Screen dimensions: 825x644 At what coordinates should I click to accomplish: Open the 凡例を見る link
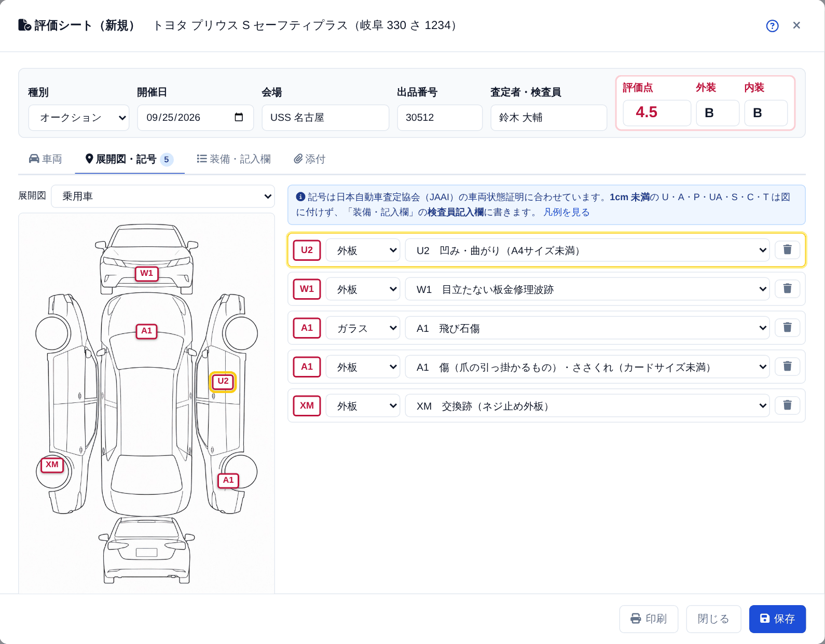566,212
